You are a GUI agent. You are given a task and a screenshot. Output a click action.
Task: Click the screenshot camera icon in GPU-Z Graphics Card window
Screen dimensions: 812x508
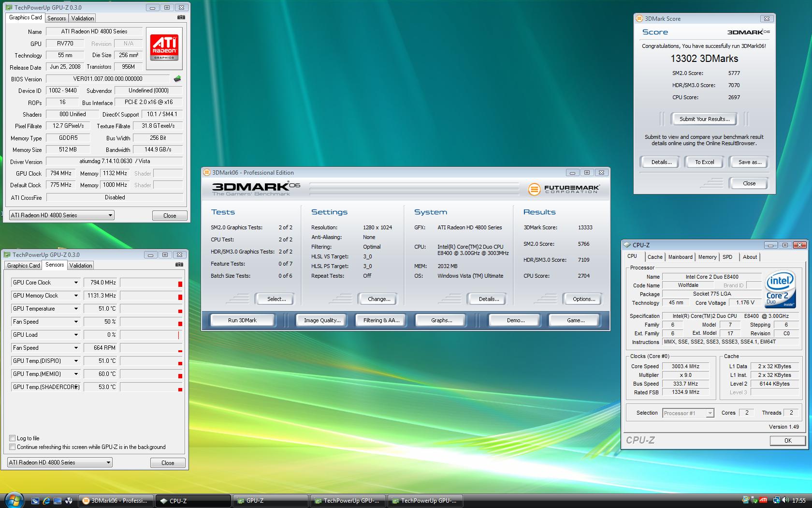coord(181,17)
